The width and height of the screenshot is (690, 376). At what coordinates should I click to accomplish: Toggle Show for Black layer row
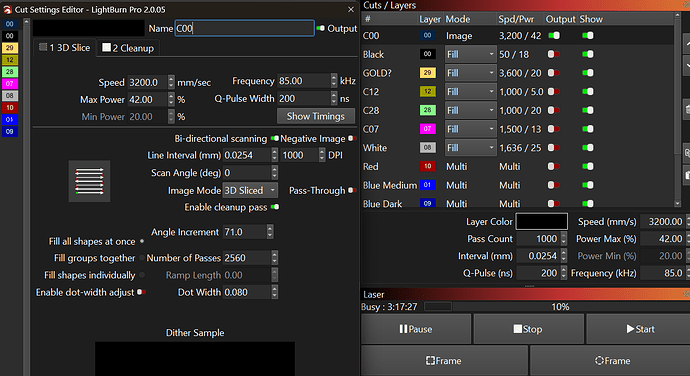pos(588,54)
